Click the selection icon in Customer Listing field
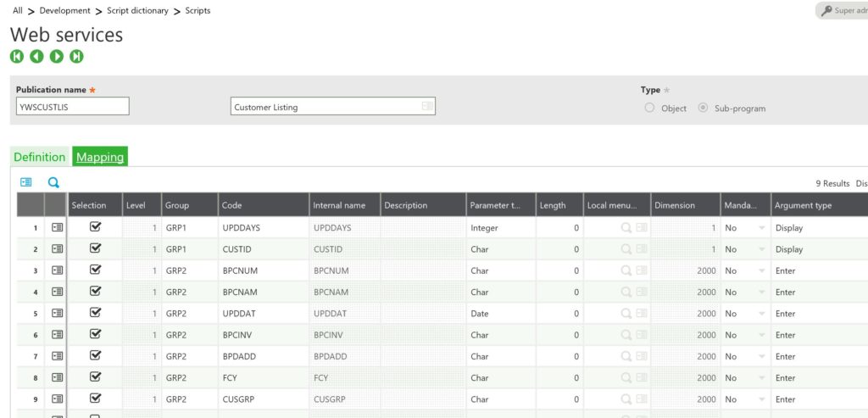868x418 pixels. pos(427,106)
